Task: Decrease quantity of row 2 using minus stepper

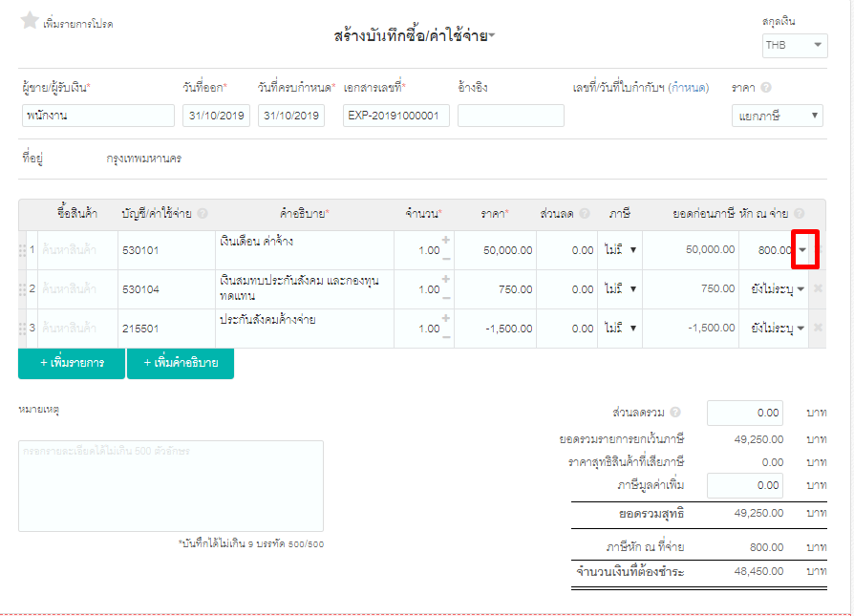Action: 445,298
